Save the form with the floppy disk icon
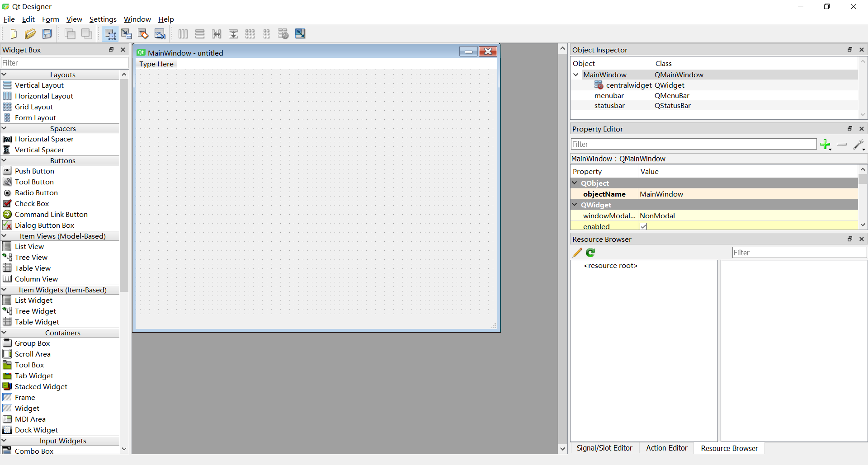The height and width of the screenshot is (465, 868). [x=47, y=34]
